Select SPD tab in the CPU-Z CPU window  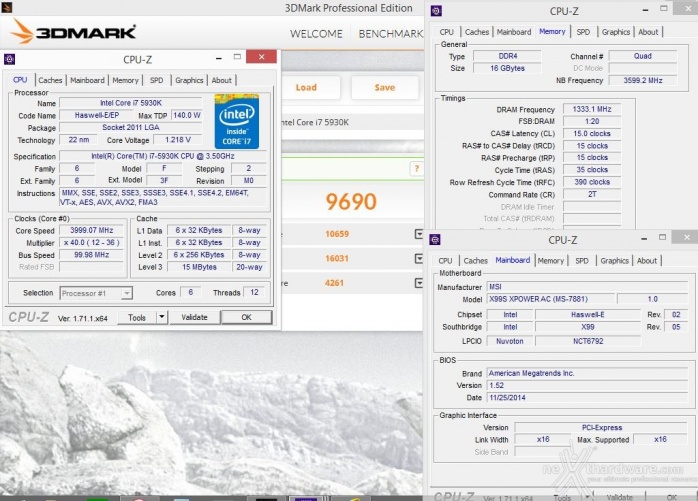click(x=157, y=80)
